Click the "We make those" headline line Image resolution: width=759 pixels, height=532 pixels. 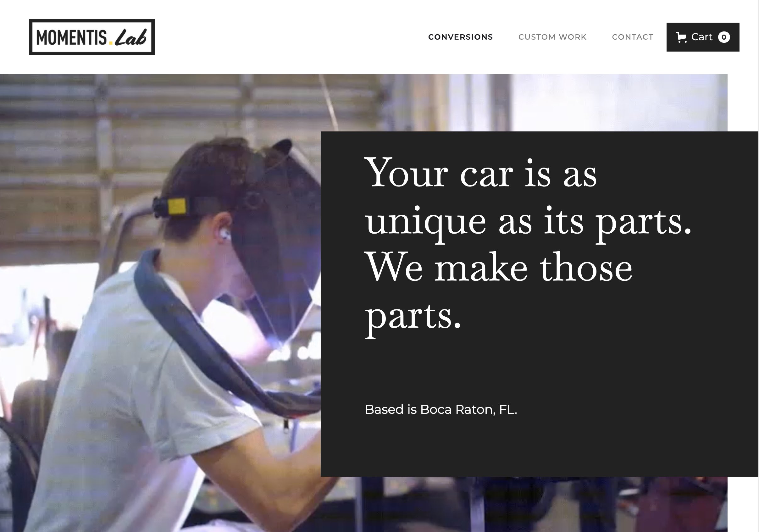pos(499,268)
